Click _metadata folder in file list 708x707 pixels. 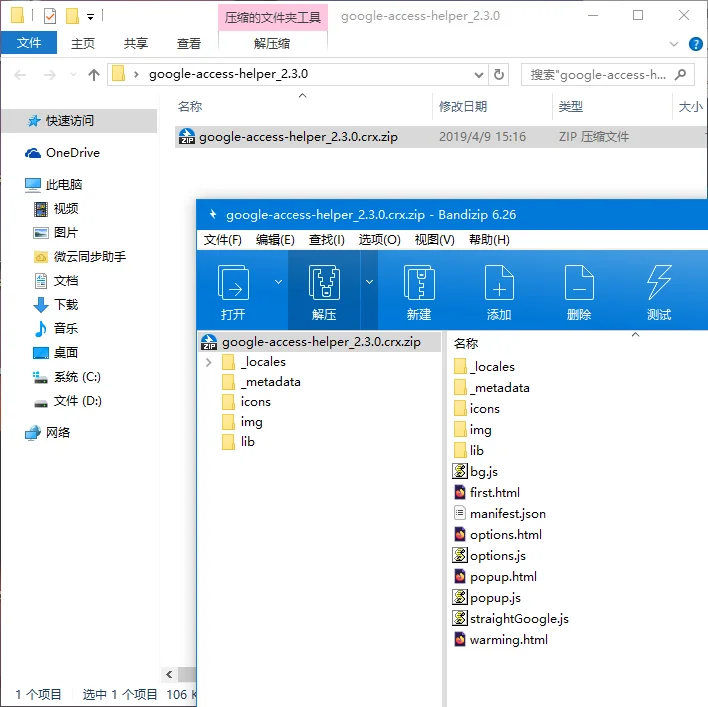491,388
